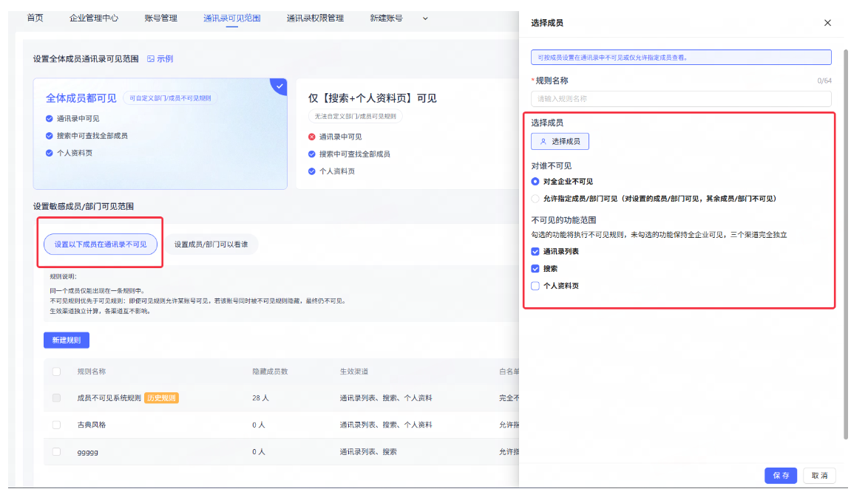The width and height of the screenshot is (868, 503).
Task: Click the 无法自定义部门/成员可见规则 tag
Action: click(355, 116)
